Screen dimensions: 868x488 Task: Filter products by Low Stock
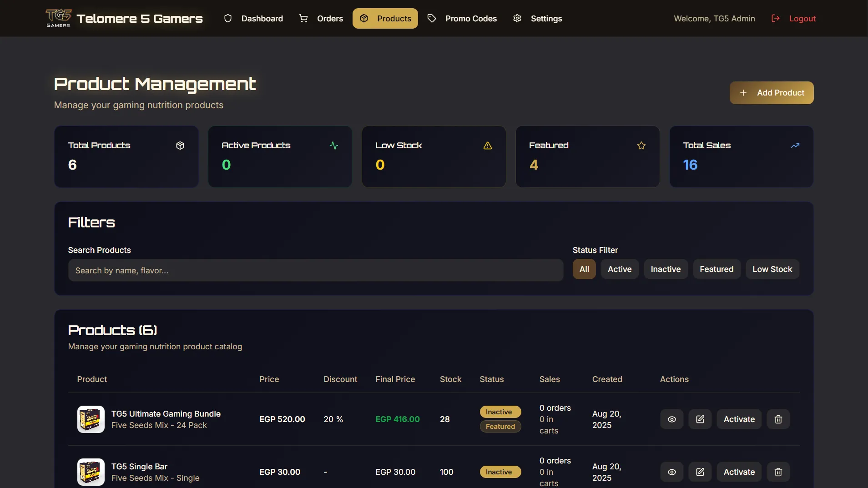pyautogui.click(x=772, y=269)
